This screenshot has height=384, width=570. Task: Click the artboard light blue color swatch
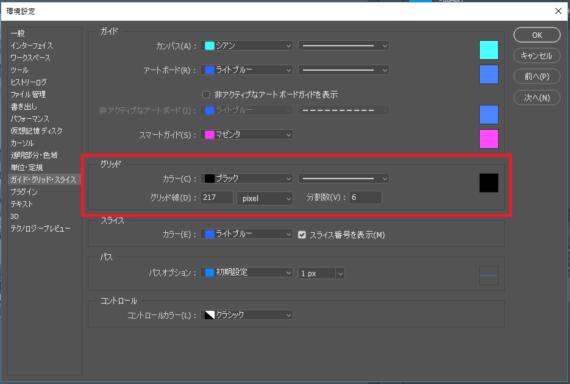pyautogui.click(x=489, y=75)
